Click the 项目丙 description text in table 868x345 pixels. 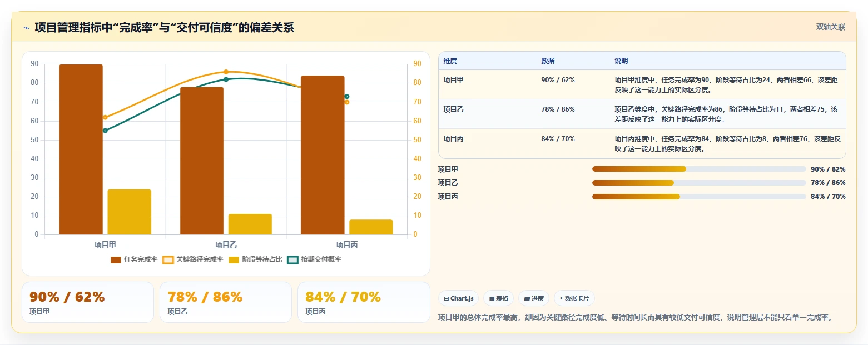[x=727, y=144]
